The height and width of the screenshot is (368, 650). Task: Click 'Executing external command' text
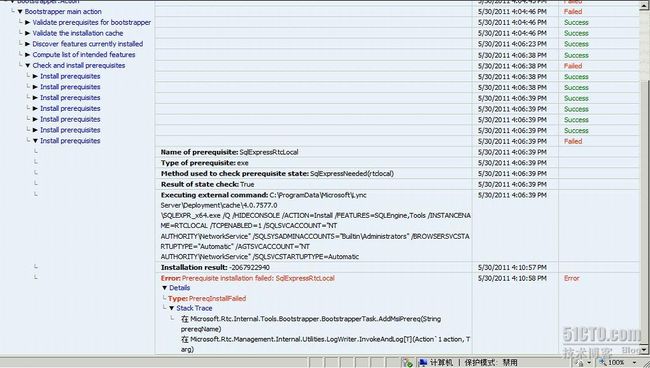tap(316, 225)
